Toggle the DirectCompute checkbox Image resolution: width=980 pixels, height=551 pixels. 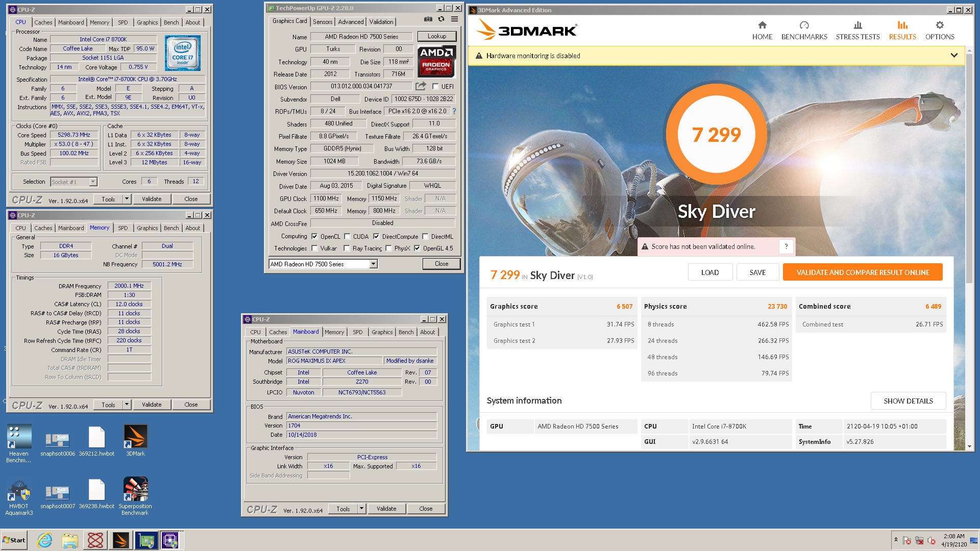click(x=376, y=236)
